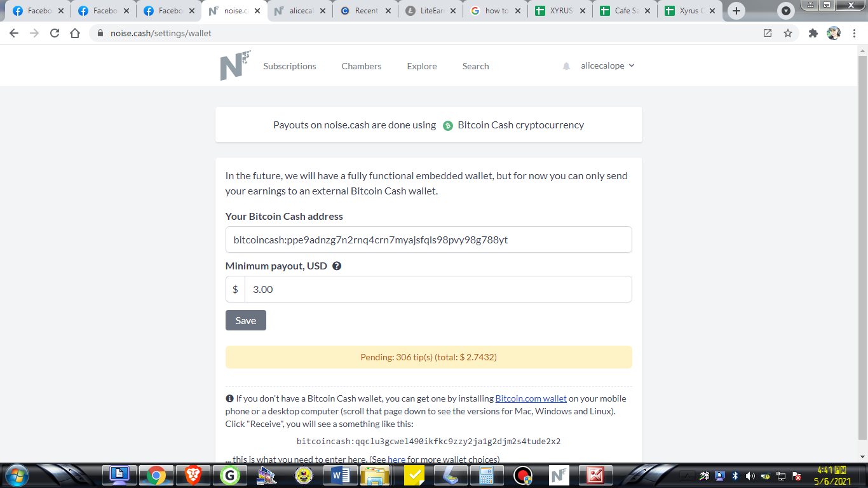Image resolution: width=868 pixels, height=488 pixels.
Task: Open the tab search dropdown circle
Action: tap(787, 11)
